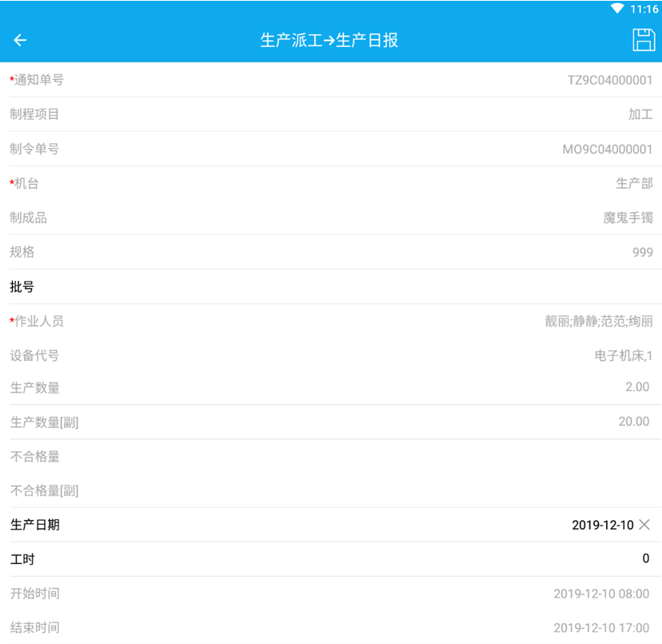Viewport: 662px width, 644px height.
Task: Enter the empty 批号 field
Action: pyautogui.click(x=331, y=286)
